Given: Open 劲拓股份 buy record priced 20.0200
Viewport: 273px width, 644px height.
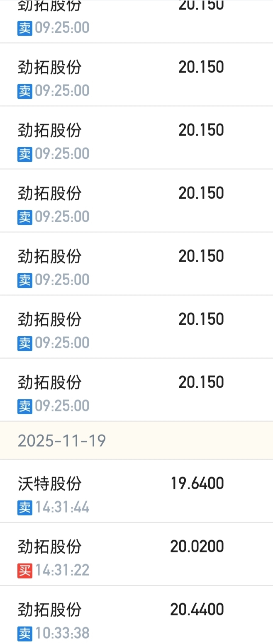Looking at the screenshot, I should click(136, 554).
